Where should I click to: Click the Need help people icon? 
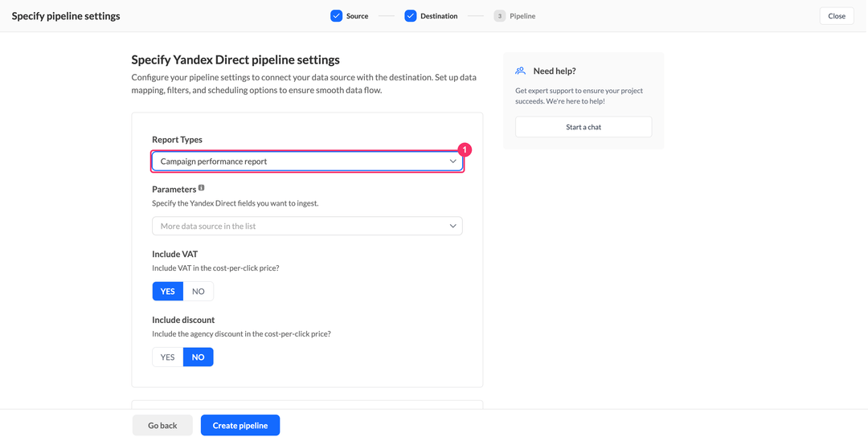tap(520, 71)
